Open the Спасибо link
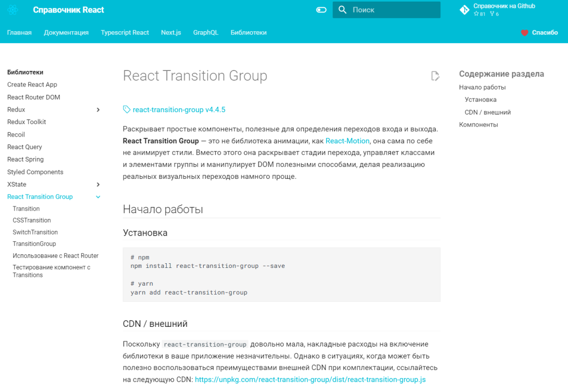The width and height of the screenshot is (568, 392). (545, 33)
